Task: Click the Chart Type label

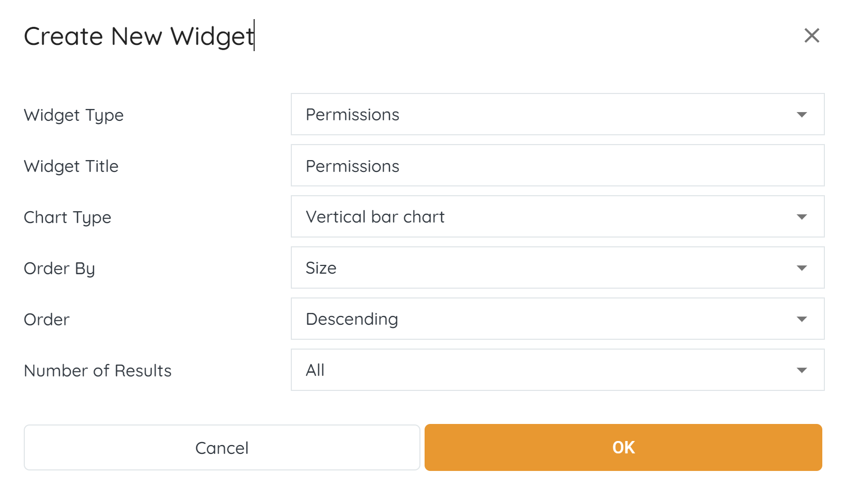Action: click(x=68, y=217)
